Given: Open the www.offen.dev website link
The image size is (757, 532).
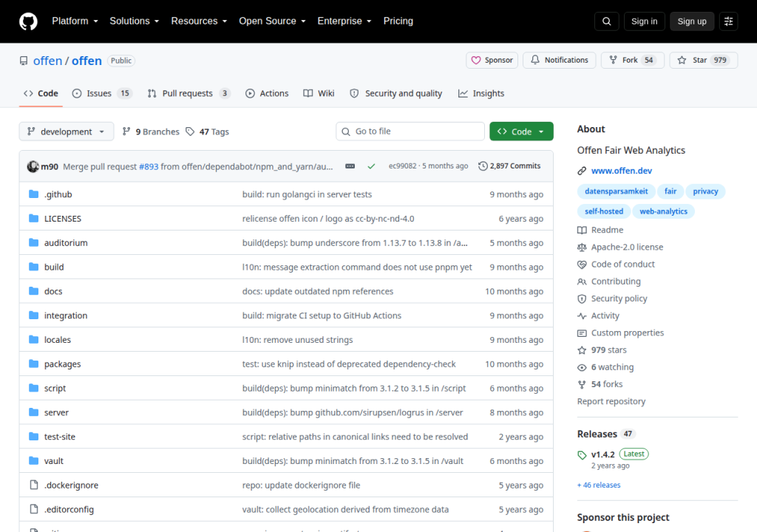Looking at the screenshot, I should point(621,171).
